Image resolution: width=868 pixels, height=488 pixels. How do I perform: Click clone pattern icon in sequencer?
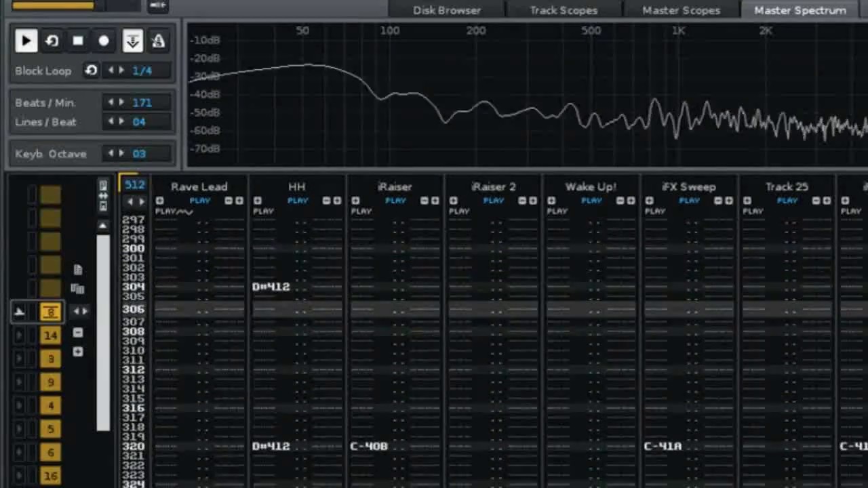click(x=78, y=289)
